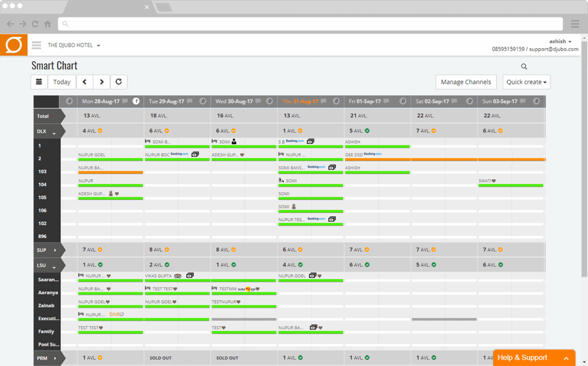Select orange Nupur Ba booking bar in room 103
Screen dimensions: 588x366
click(x=110, y=172)
